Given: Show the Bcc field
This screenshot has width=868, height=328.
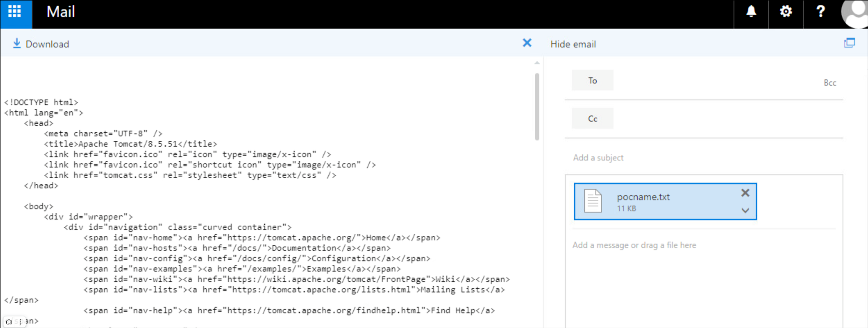Looking at the screenshot, I should point(830,83).
